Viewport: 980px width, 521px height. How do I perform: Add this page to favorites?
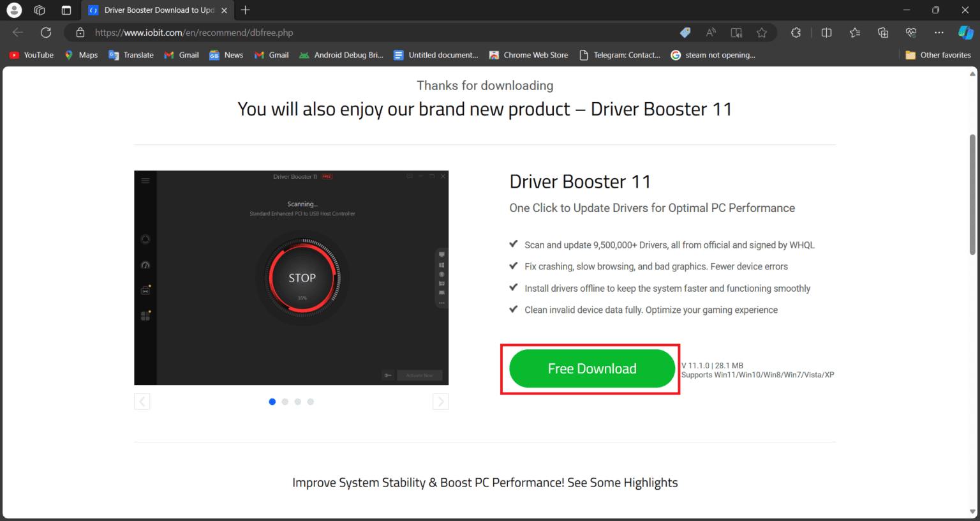(x=762, y=32)
